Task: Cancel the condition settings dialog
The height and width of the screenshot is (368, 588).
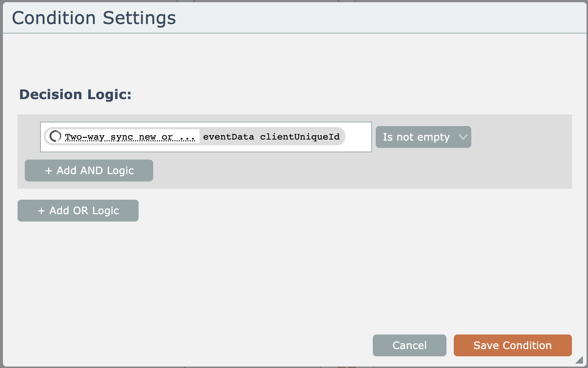Action: pyautogui.click(x=409, y=345)
